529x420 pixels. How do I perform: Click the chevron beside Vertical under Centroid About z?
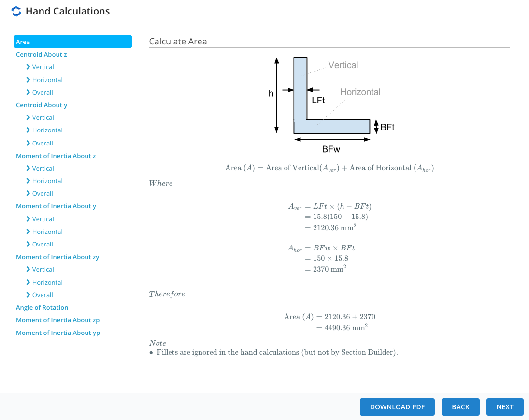click(x=28, y=67)
